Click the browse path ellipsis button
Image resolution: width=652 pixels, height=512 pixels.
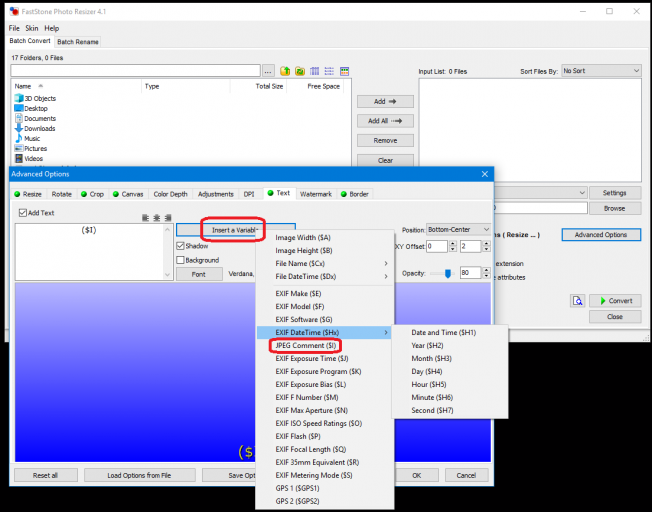(268, 71)
